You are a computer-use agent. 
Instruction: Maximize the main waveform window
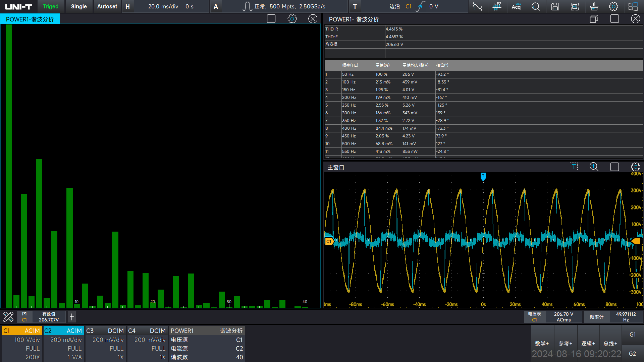(x=614, y=167)
